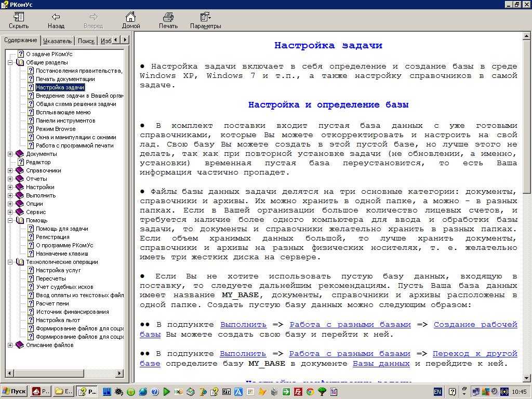Click the page icon beside Редактор
The height and width of the screenshot is (399, 532).
pyautogui.click(x=21, y=162)
